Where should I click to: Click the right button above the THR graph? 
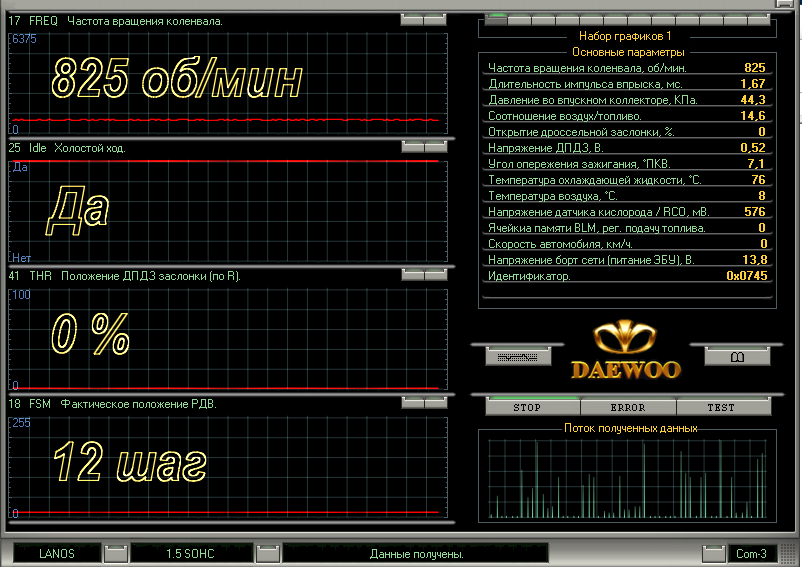click(x=435, y=275)
